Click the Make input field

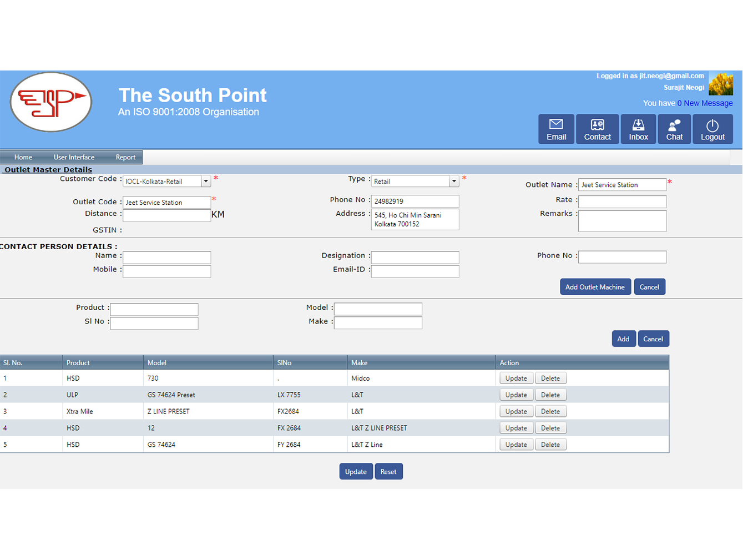tap(378, 323)
